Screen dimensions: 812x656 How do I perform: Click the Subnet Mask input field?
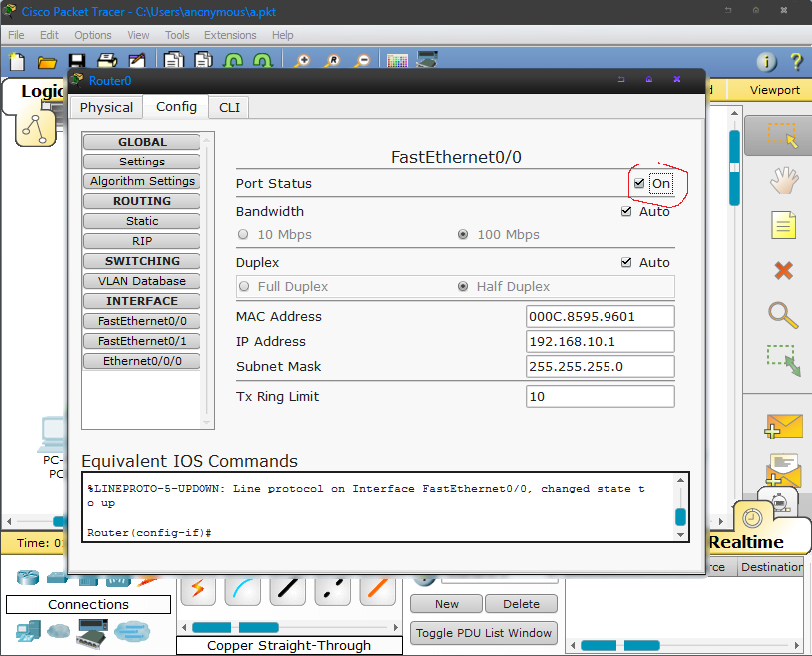[601, 367]
